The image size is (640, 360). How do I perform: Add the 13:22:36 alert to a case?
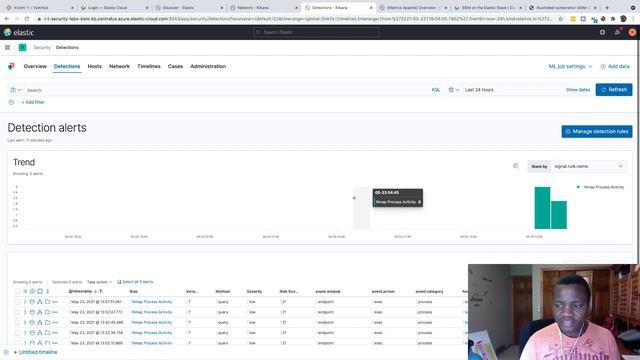pos(47,333)
